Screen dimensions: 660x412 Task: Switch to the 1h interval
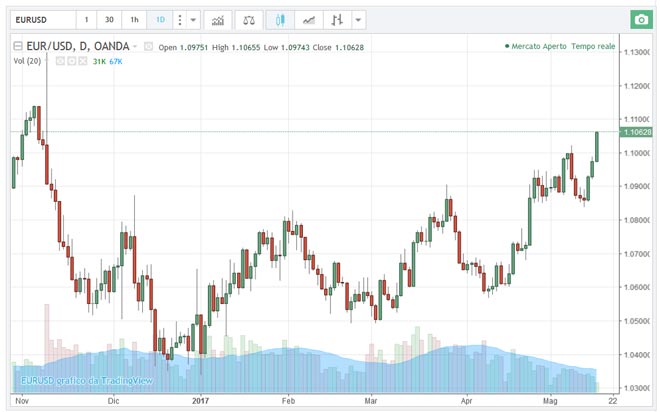[134, 20]
